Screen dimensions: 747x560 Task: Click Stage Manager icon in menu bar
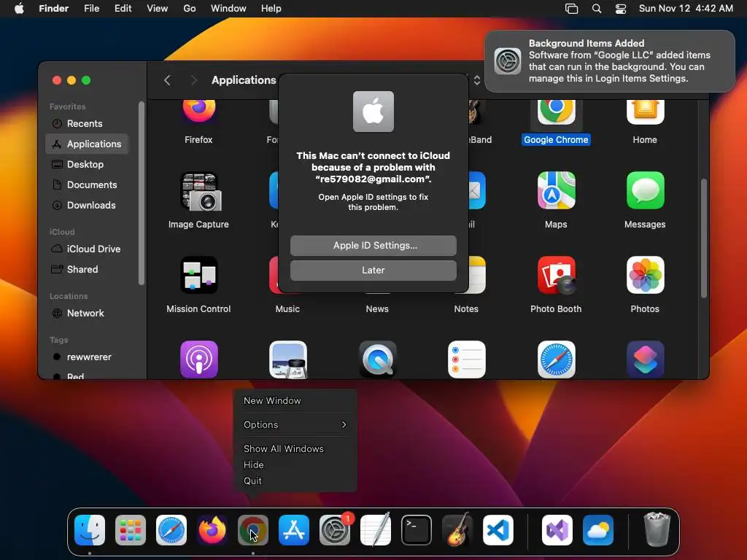coord(571,9)
